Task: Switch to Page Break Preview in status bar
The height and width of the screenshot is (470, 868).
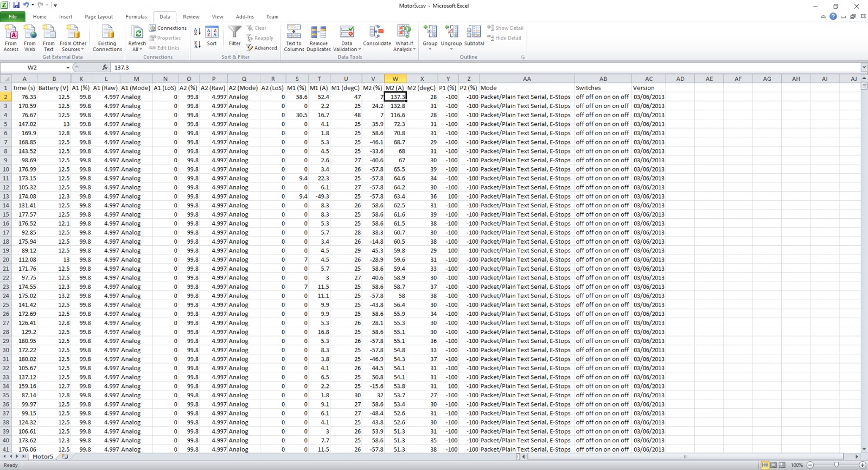Action: [782, 465]
